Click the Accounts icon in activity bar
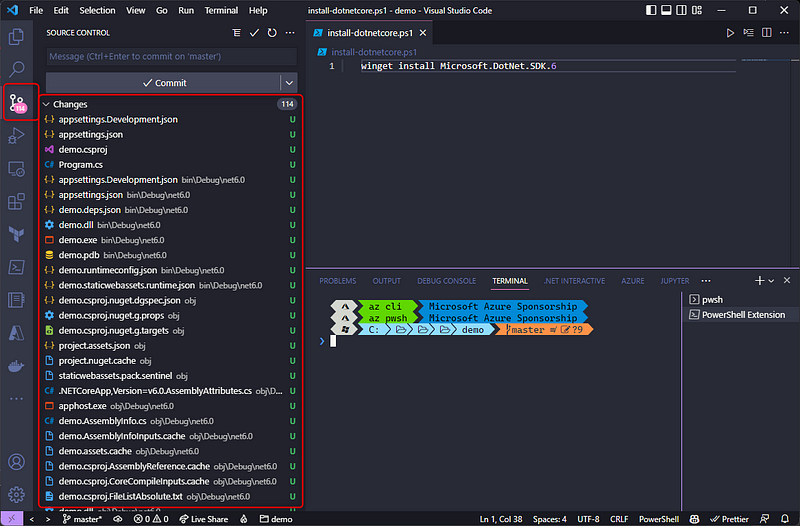800x526 pixels. click(16, 462)
